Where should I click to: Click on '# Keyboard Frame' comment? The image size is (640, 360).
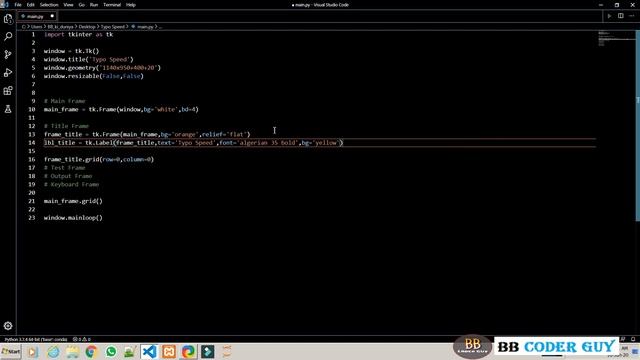[x=71, y=184]
